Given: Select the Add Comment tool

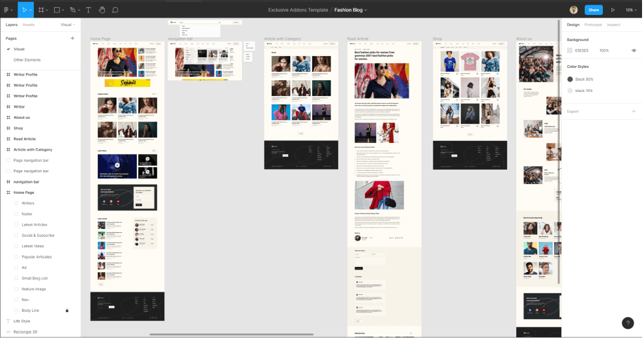Looking at the screenshot, I should coord(115,10).
